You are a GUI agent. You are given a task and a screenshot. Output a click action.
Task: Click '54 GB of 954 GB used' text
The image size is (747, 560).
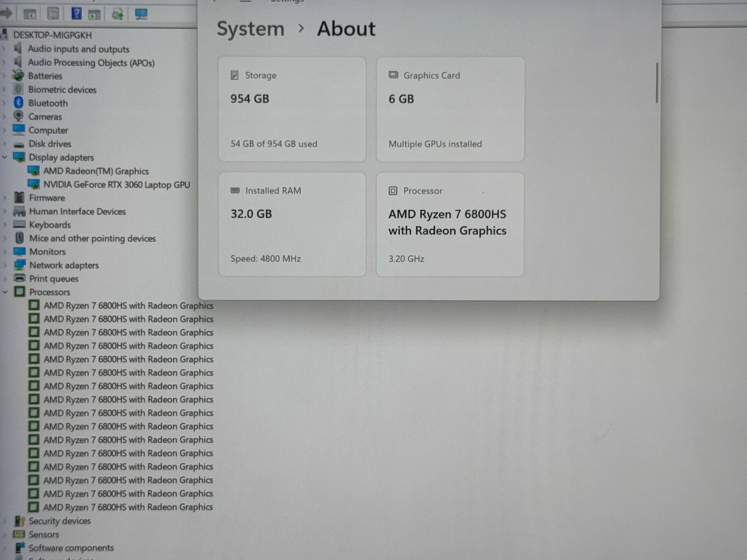point(274,144)
